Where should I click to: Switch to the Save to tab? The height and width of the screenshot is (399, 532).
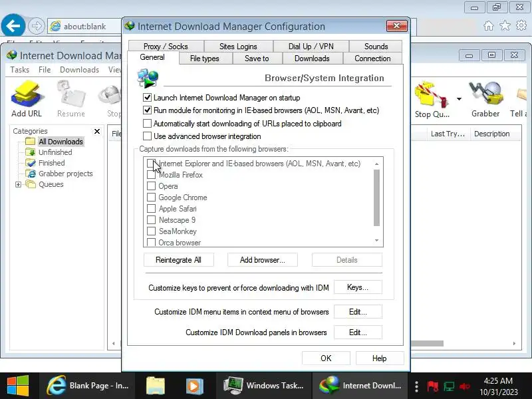(x=257, y=59)
